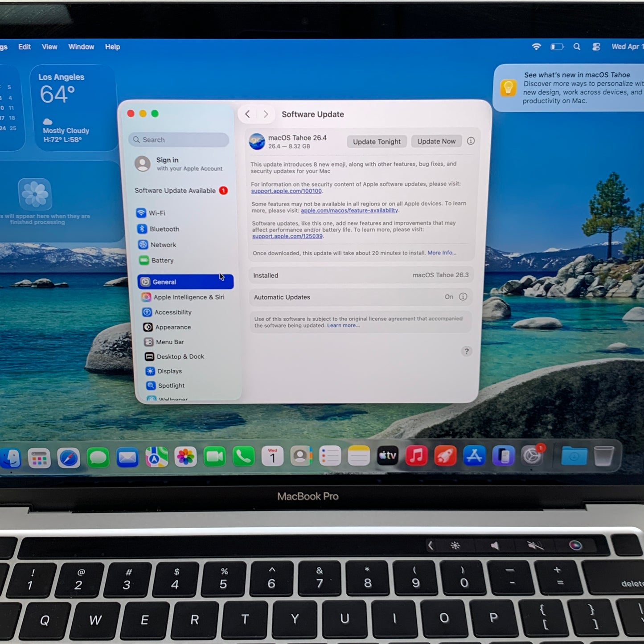Open the Help menu

point(112,47)
